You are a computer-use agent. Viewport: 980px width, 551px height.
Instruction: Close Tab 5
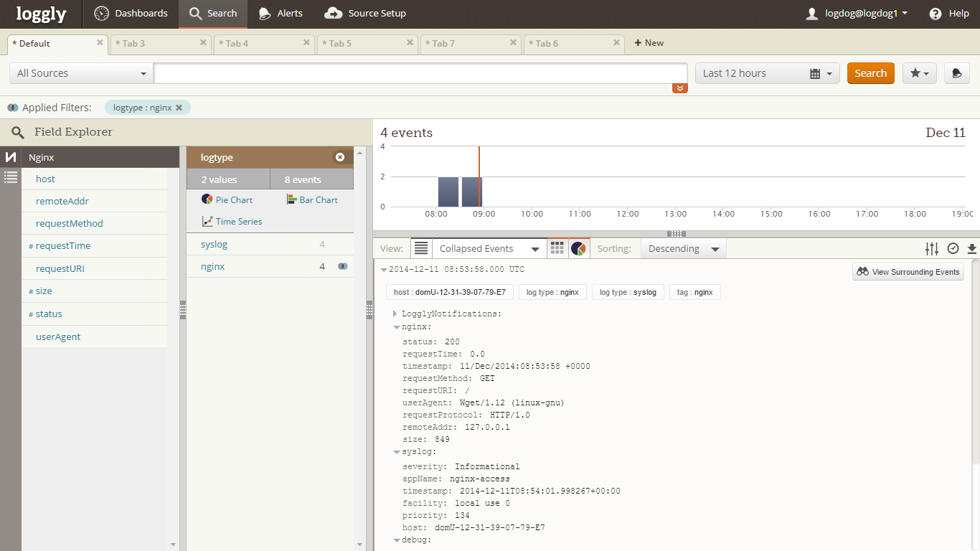tap(410, 42)
